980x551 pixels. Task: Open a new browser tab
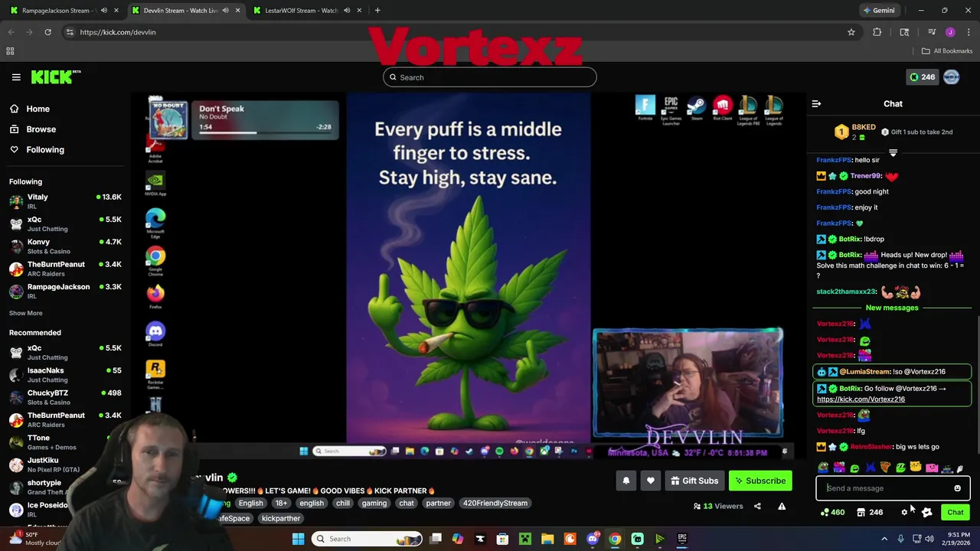coord(377,10)
